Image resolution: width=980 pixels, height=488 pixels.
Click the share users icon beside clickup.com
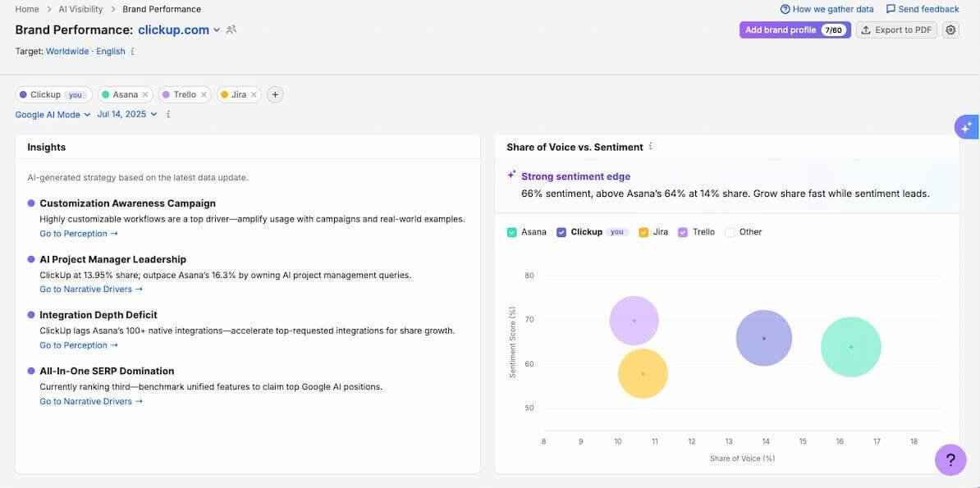click(231, 30)
